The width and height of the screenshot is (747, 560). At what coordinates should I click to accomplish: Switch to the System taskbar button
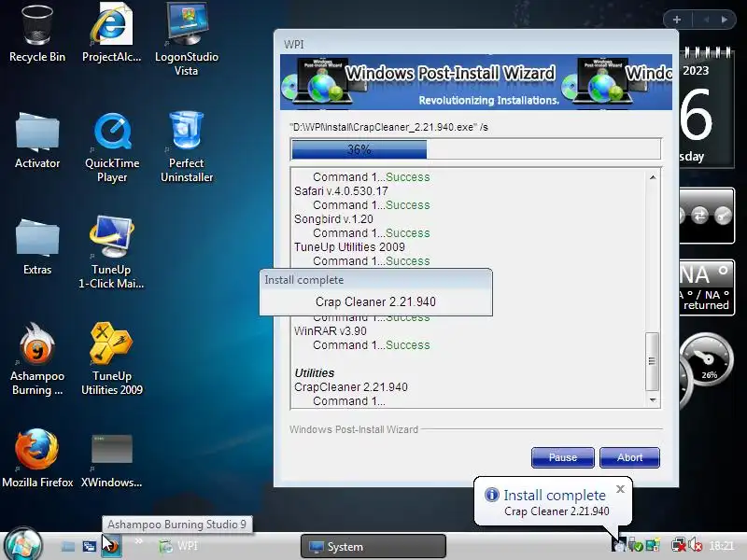tap(373, 546)
